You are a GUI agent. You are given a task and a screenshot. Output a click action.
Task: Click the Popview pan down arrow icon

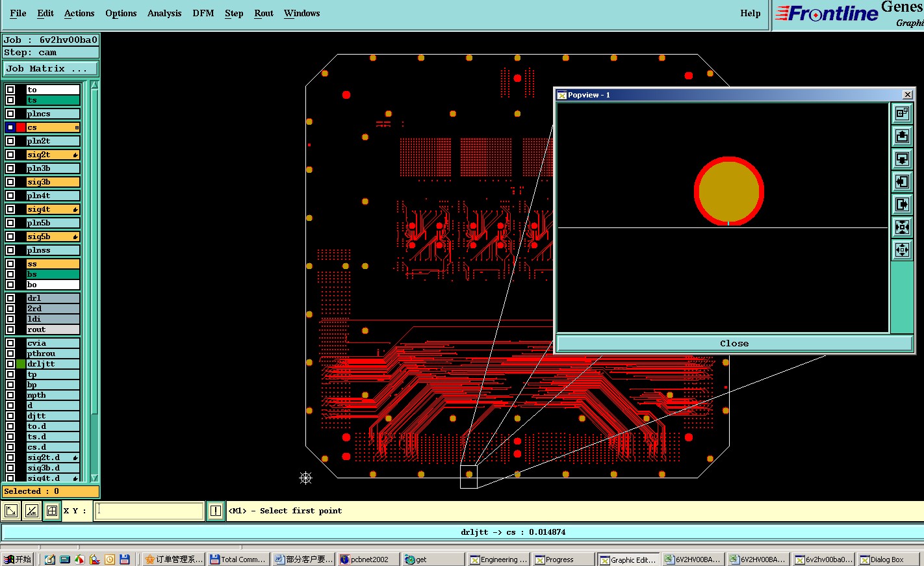click(x=902, y=159)
